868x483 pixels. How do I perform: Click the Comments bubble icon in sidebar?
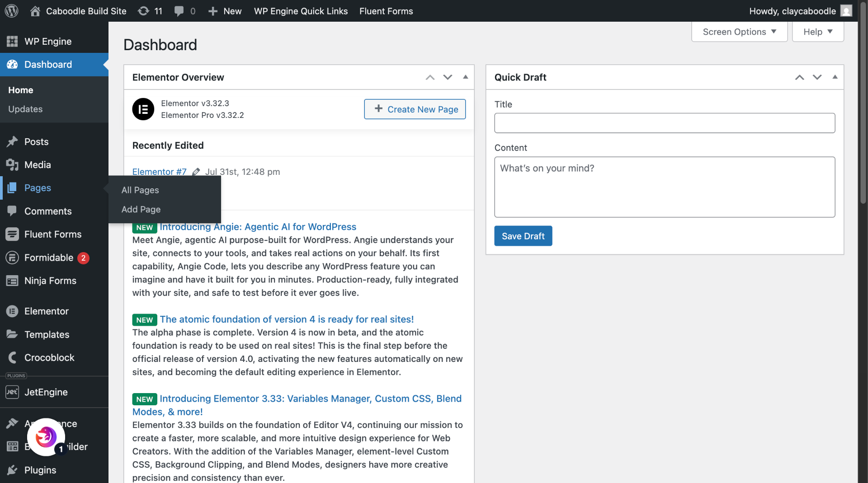click(12, 211)
